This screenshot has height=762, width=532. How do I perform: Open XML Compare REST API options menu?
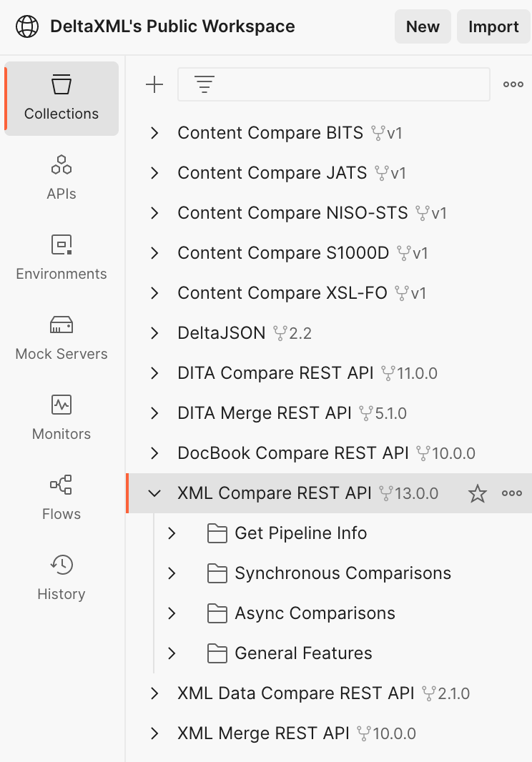(512, 493)
